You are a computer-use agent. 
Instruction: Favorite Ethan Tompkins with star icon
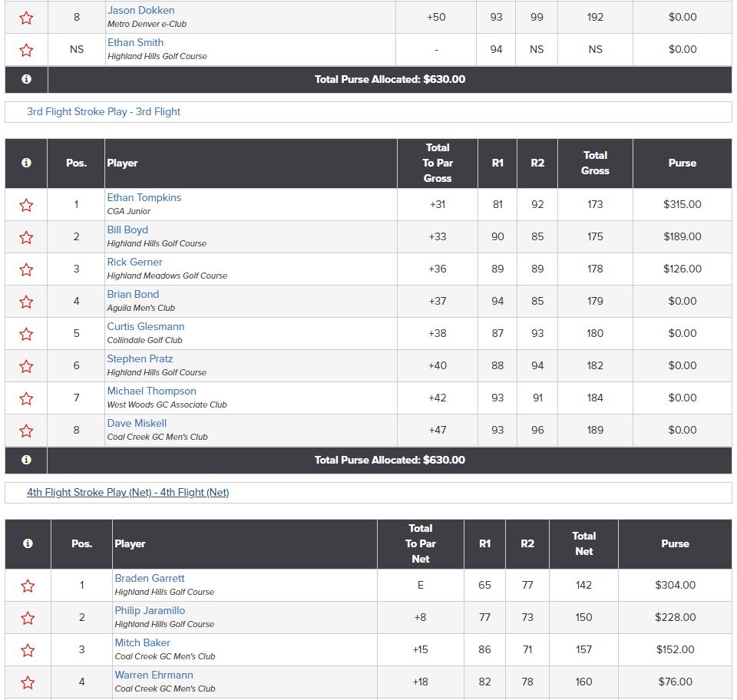[26, 205]
